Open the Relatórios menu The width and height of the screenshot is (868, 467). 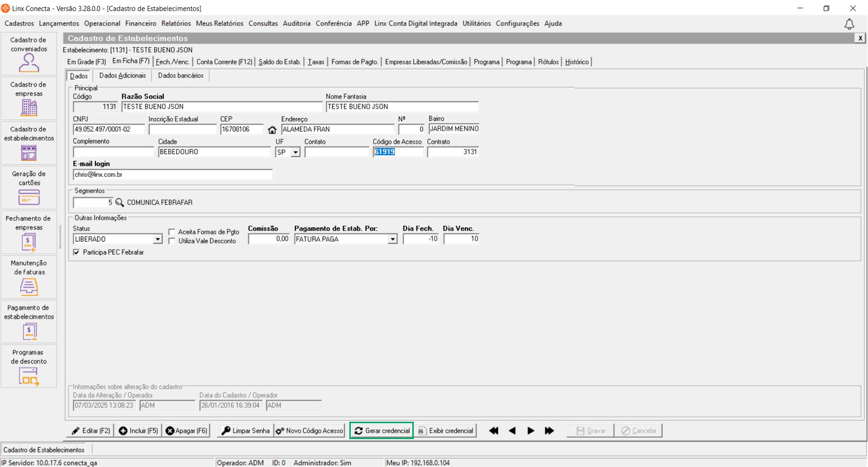tap(176, 24)
